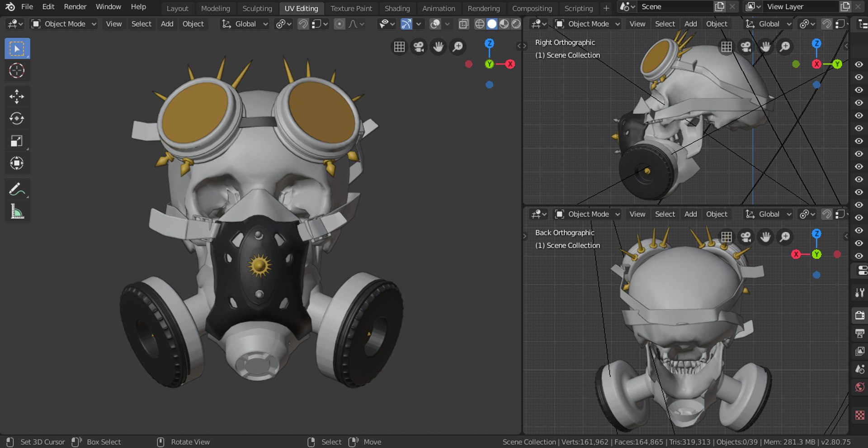Image resolution: width=868 pixels, height=448 pixels.
Task: Click the Scene name field
Action: coord(675,7)
